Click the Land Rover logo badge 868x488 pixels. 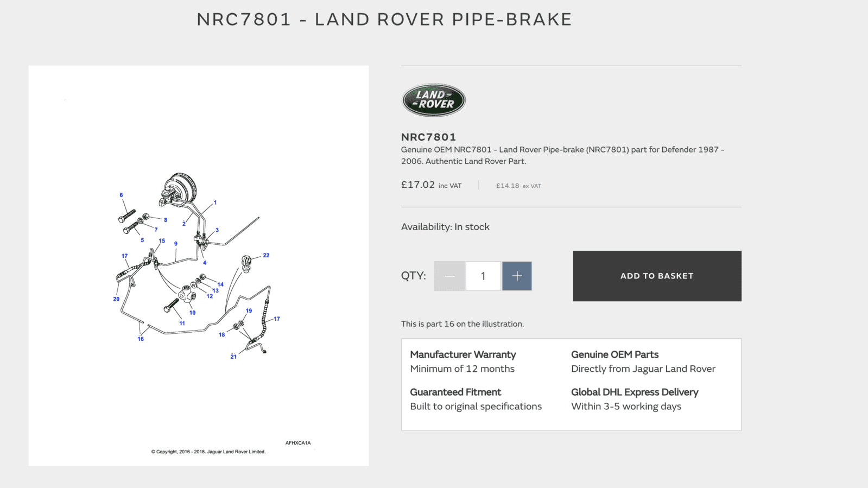point(433,100)
